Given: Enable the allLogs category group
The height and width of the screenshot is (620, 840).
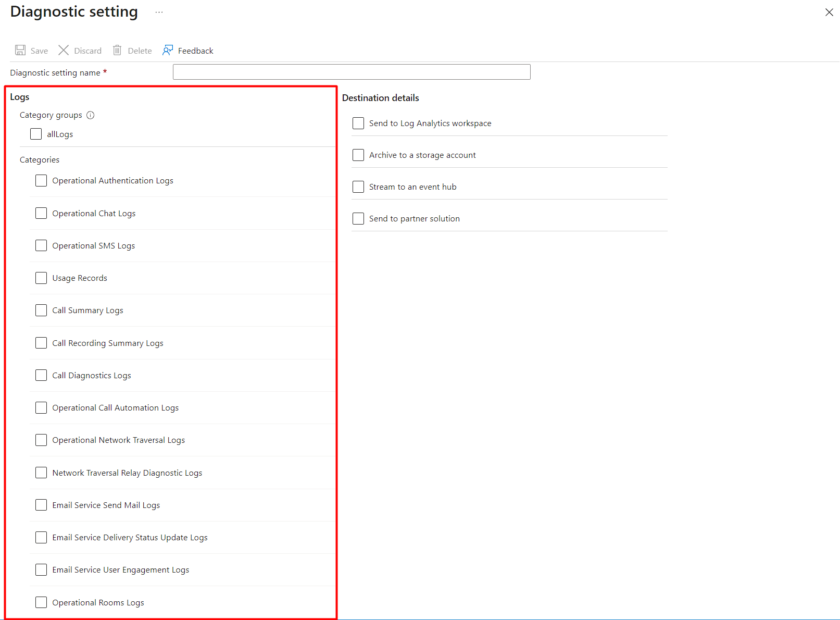Looking at the screenshot, I should [35, 134].
